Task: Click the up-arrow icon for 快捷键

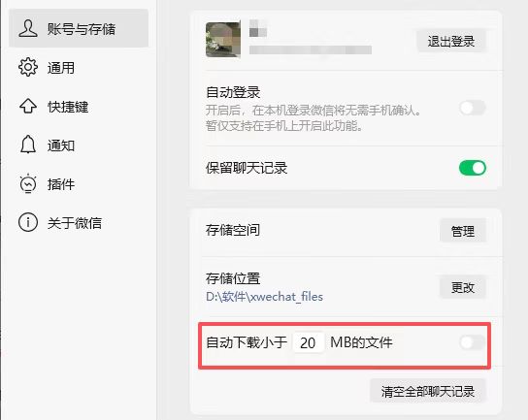Action: click(x=28, y=106)
